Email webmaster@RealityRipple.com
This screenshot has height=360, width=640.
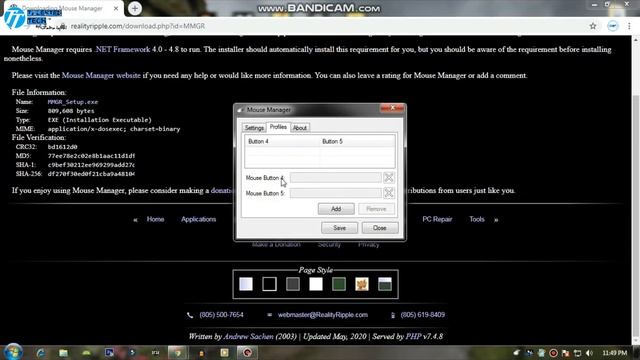click(x=323, y=315)
